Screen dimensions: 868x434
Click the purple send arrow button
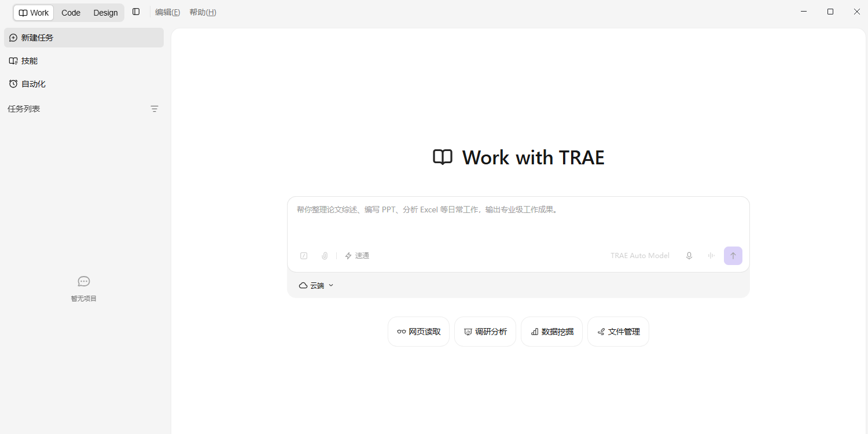click(733, 256)
